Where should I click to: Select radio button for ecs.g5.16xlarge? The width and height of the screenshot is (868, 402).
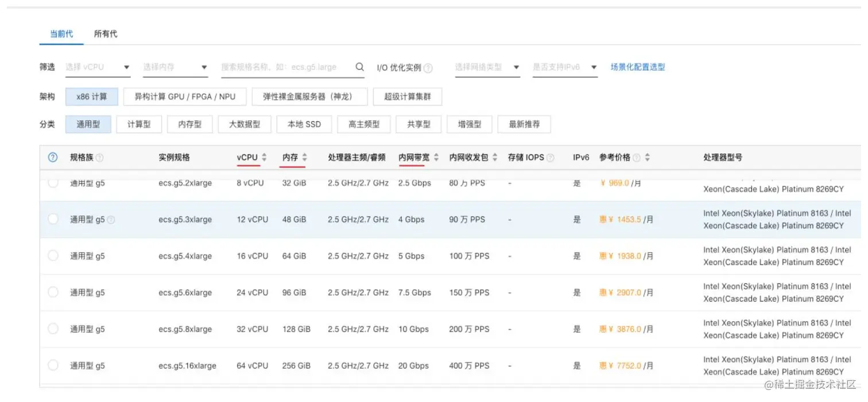(53, 365)
